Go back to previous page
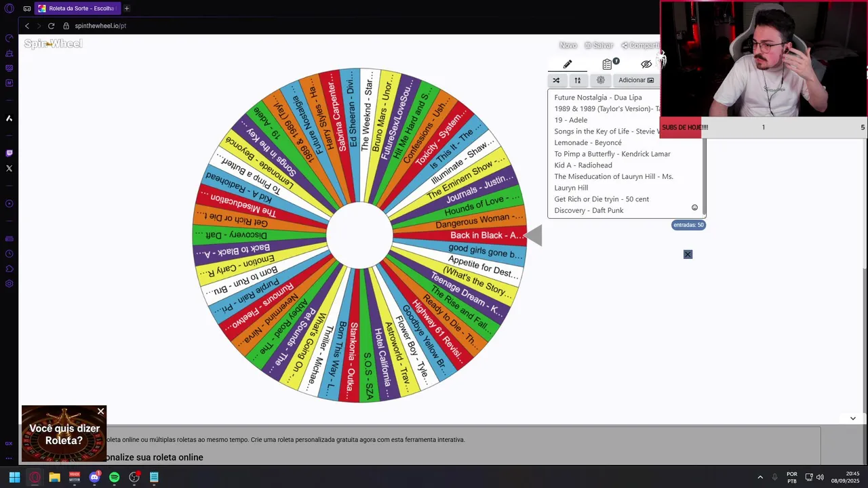The height and width of the screenshot is (488, 868). pyautogui.click(x=27, y=26)
